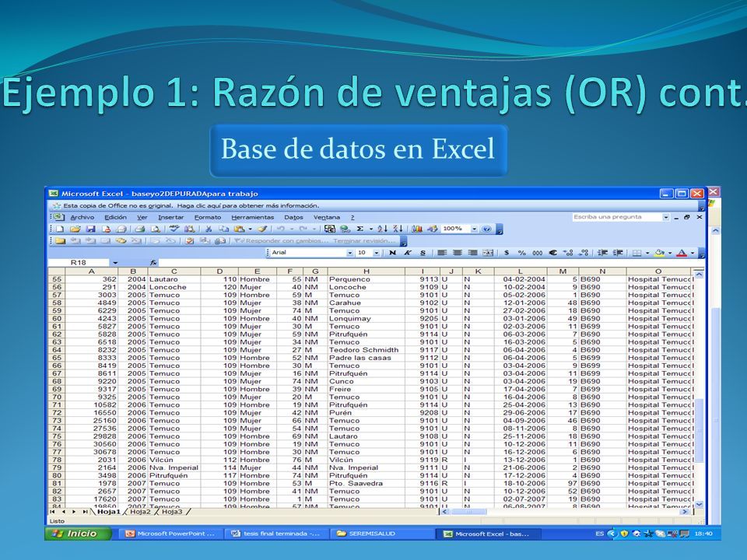This screenshot has width=747, height=560.
Task: Apply the Euro currency format icon
Action: [552, 253]
